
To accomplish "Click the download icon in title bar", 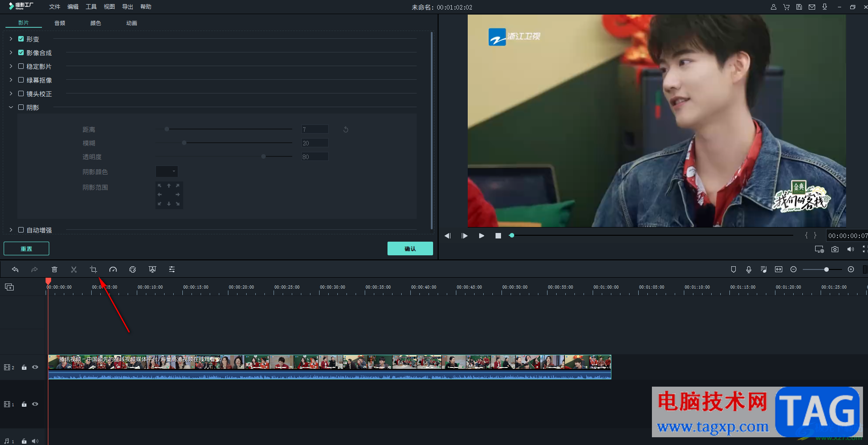I will [x=825, y=7].
